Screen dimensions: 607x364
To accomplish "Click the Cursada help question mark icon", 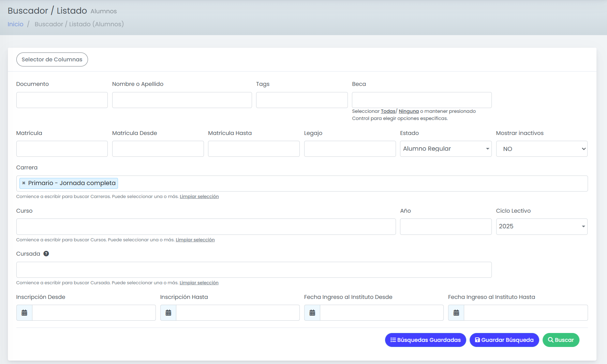I will (x=46, y=254).
